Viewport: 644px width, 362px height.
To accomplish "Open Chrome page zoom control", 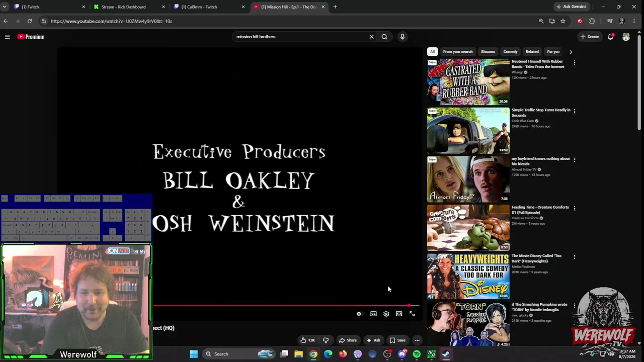I will (x=541, y=21).
